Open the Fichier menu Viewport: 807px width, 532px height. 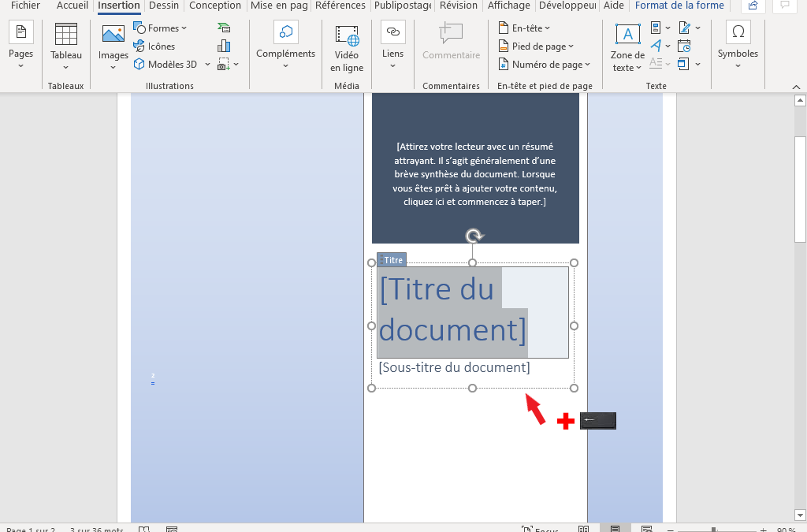click(x=25, y=6)
